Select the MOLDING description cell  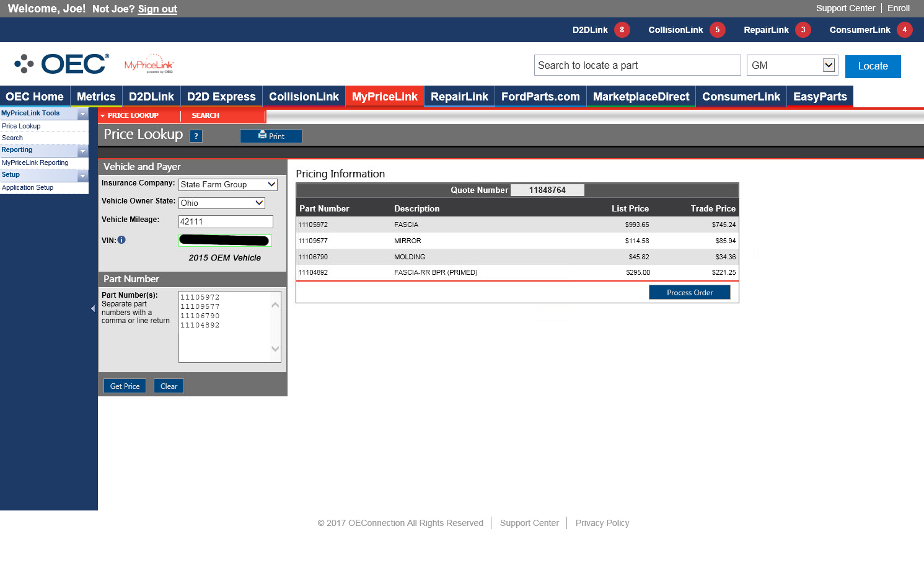pos(410,257)
